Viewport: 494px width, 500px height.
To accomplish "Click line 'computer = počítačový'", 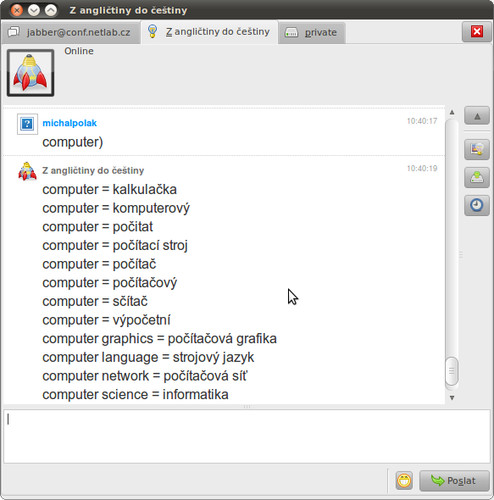I will (109, 283).
